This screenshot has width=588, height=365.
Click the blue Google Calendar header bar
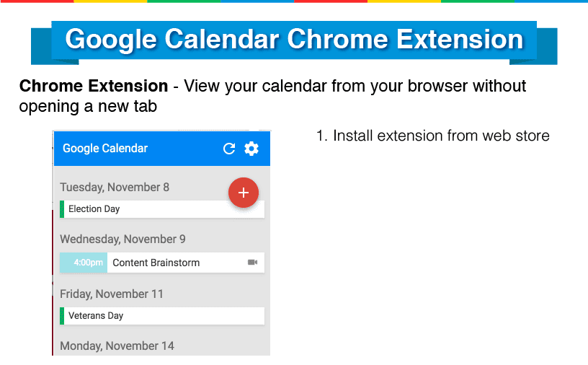[x=162, y=149]
